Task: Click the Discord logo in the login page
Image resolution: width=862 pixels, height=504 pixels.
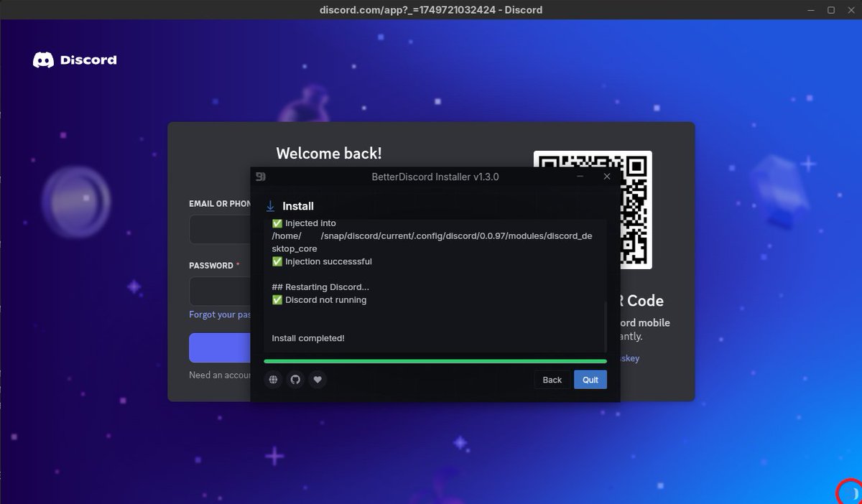Action: tap(75, 60)
